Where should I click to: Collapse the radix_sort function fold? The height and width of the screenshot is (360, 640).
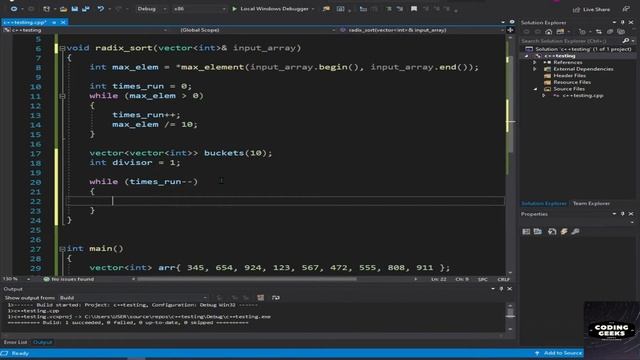[x=62, y=48]
